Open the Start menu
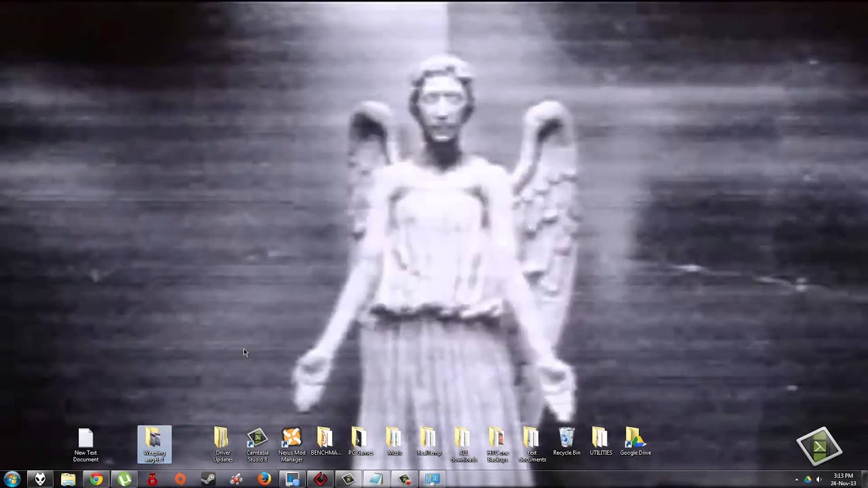This screenshot has height=488, width=868. tap(12, 480)
